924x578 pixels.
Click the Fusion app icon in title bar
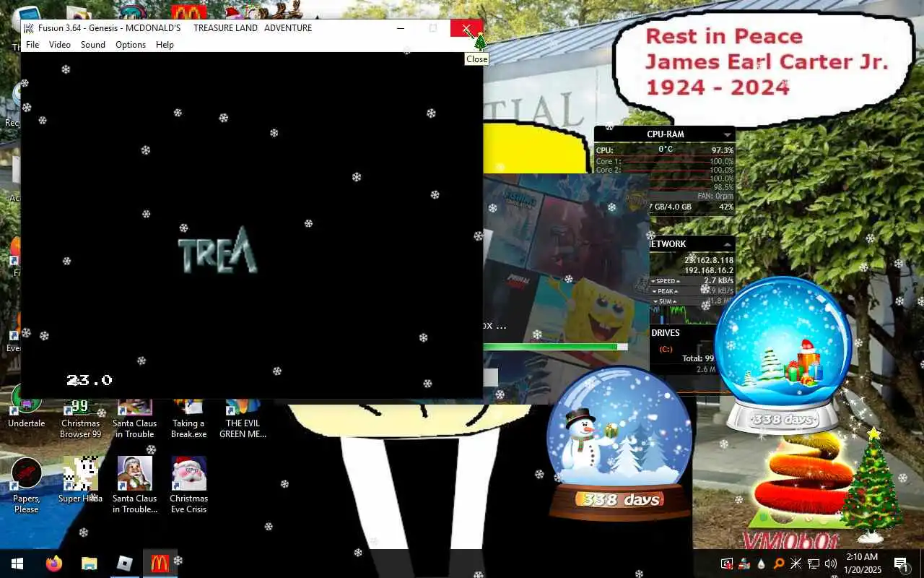29,28
